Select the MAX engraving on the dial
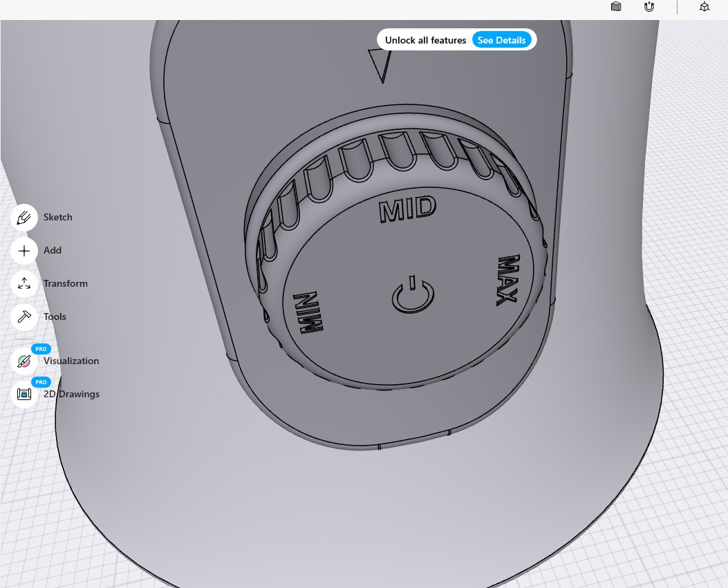 (507, 279)
